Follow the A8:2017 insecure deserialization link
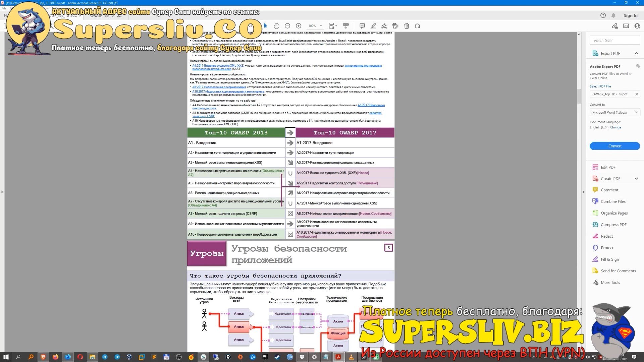Image resolution: width=644 pixels, height=362 pixels. coord(219,87)
